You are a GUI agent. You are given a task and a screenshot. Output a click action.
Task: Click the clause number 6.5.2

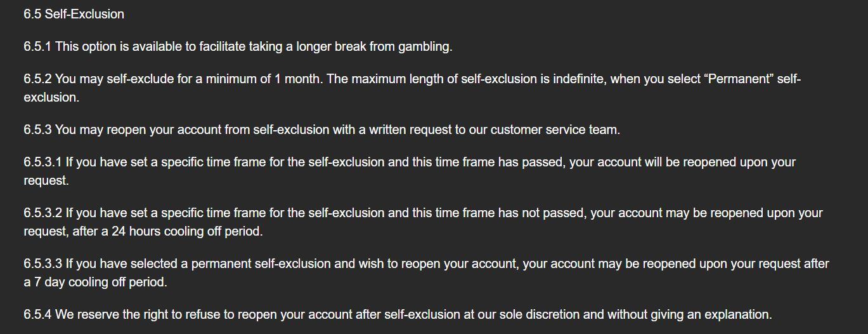(x=37, y=79)
